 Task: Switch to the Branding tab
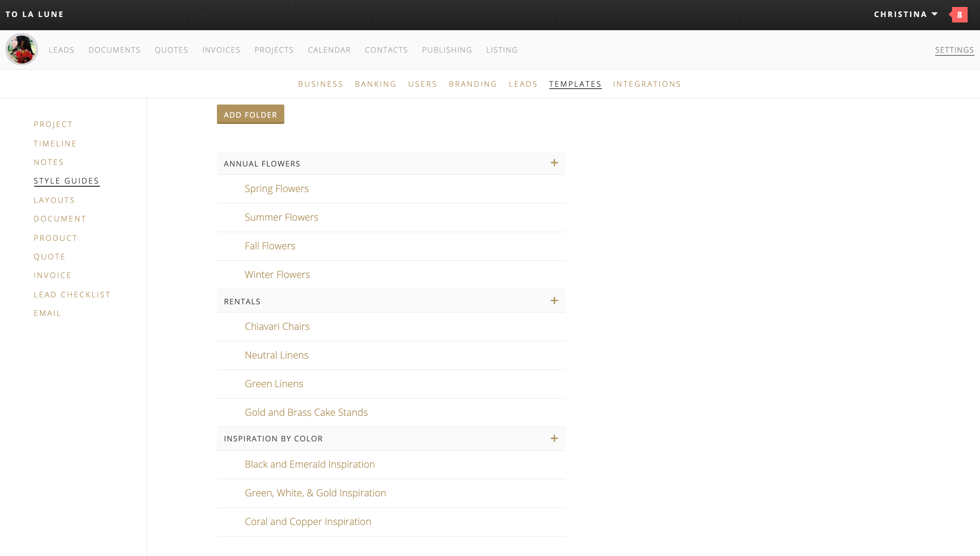473,84
